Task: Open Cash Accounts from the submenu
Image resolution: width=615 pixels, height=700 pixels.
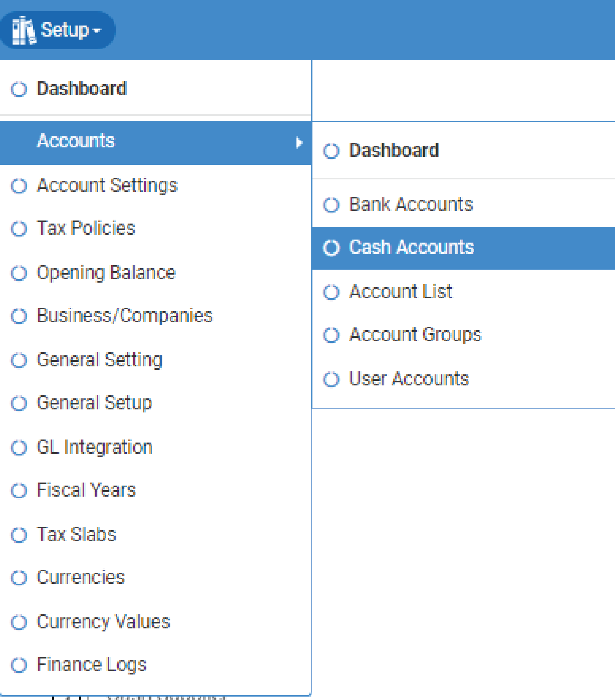Action: 411,248
